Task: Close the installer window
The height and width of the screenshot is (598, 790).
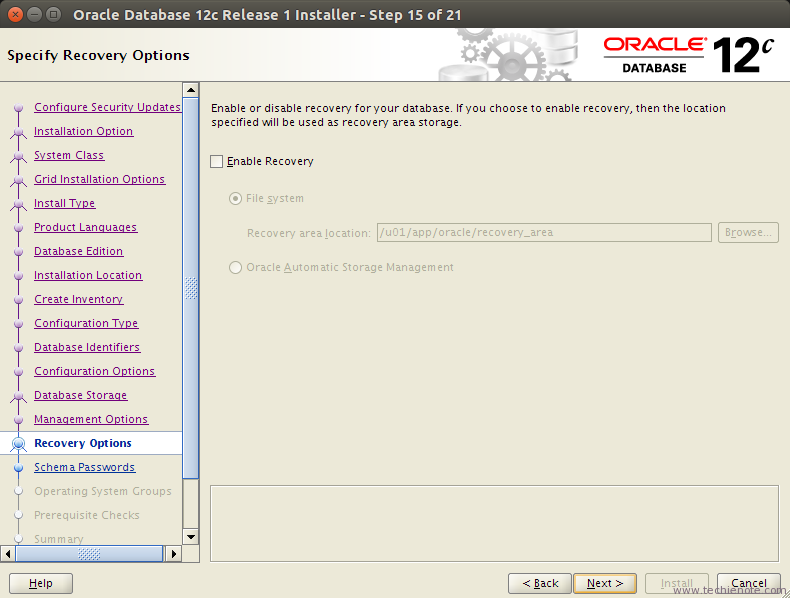Action: (x=16, y=15)
